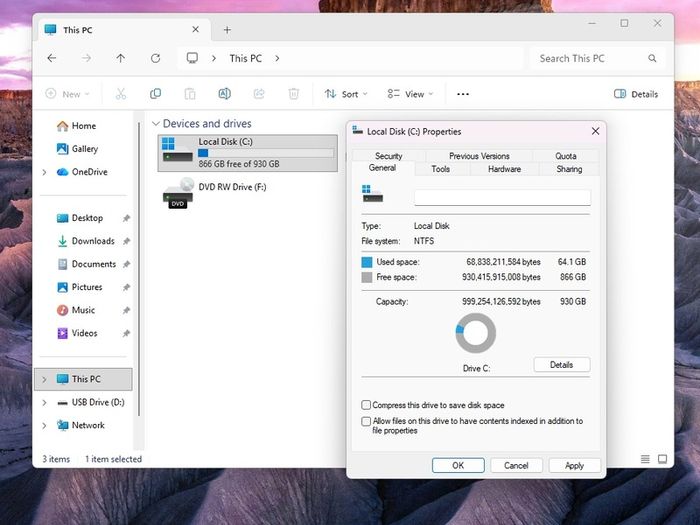700x525 pixels.
Task: Click Cancel in Properties dialog
Action: pos(516,465)
